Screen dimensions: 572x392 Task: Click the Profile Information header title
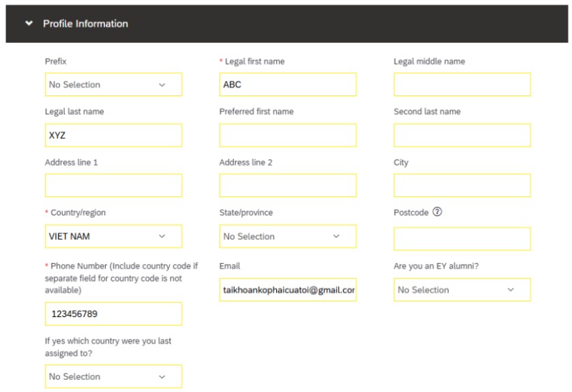tap(85, 24)
